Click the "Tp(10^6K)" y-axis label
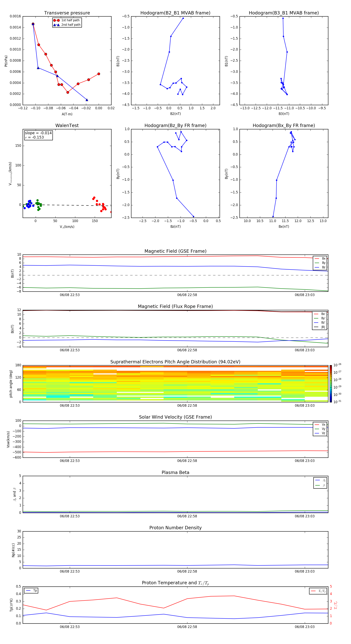 (12, 605)
